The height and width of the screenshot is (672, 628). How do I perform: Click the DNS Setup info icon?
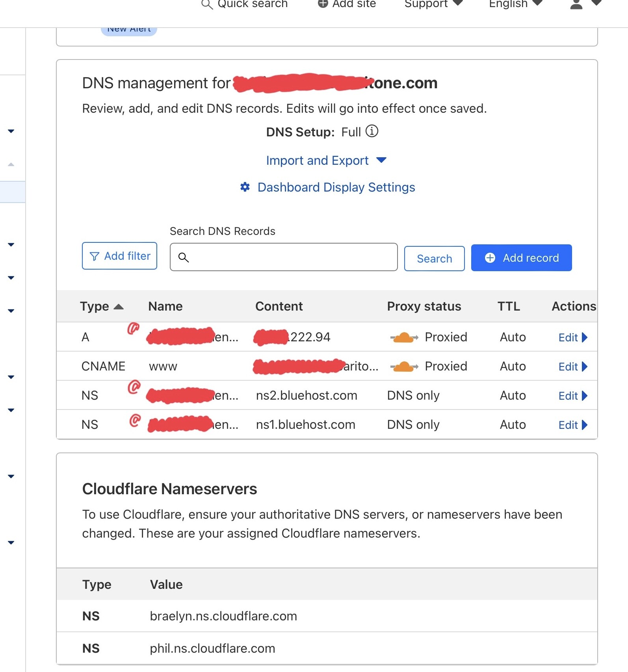point(372,131)
